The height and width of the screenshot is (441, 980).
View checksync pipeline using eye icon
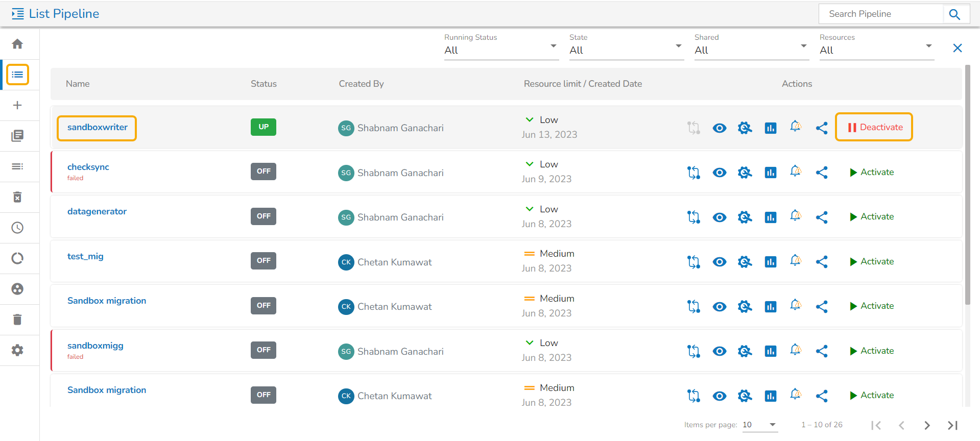pos(719,173)
